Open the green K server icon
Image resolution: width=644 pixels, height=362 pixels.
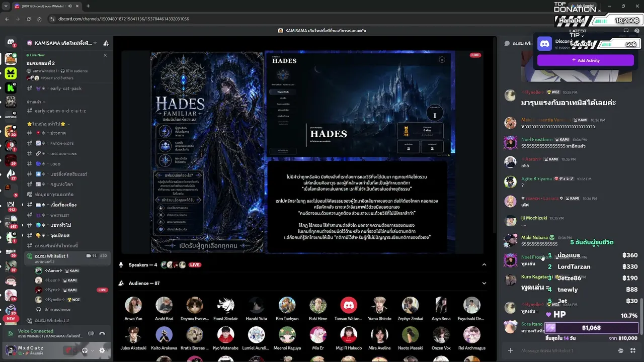coord(11,87)
